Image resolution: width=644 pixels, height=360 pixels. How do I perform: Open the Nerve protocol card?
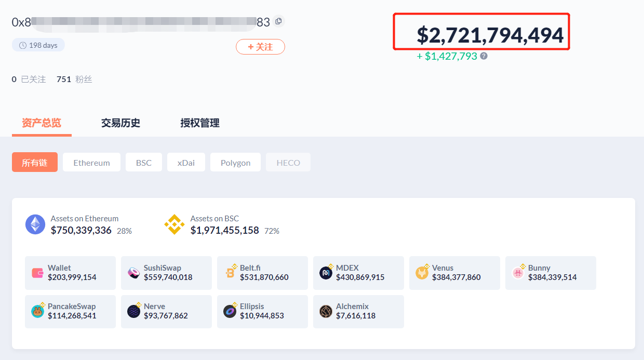[166, 310]
